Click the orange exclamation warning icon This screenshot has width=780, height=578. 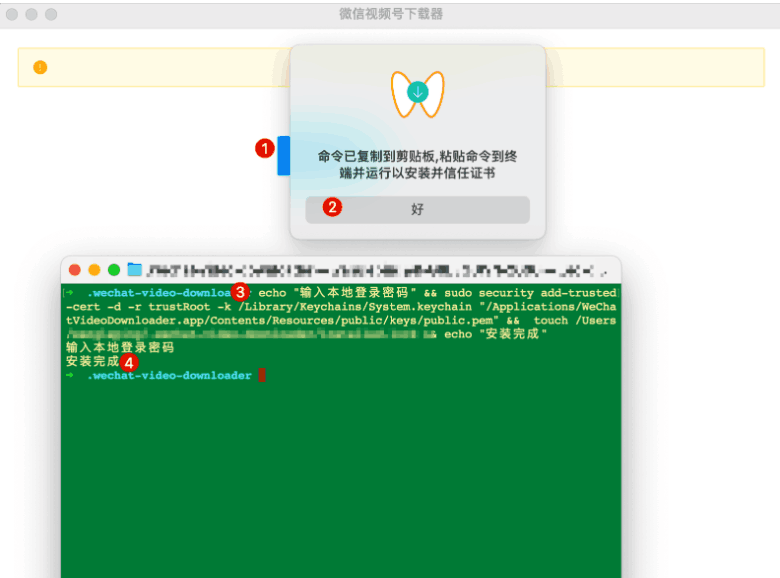click(x=40, y=67)
